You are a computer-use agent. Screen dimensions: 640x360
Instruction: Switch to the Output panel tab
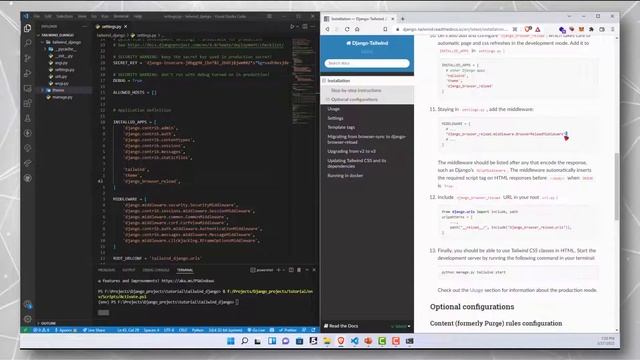[x=129, y=270]
